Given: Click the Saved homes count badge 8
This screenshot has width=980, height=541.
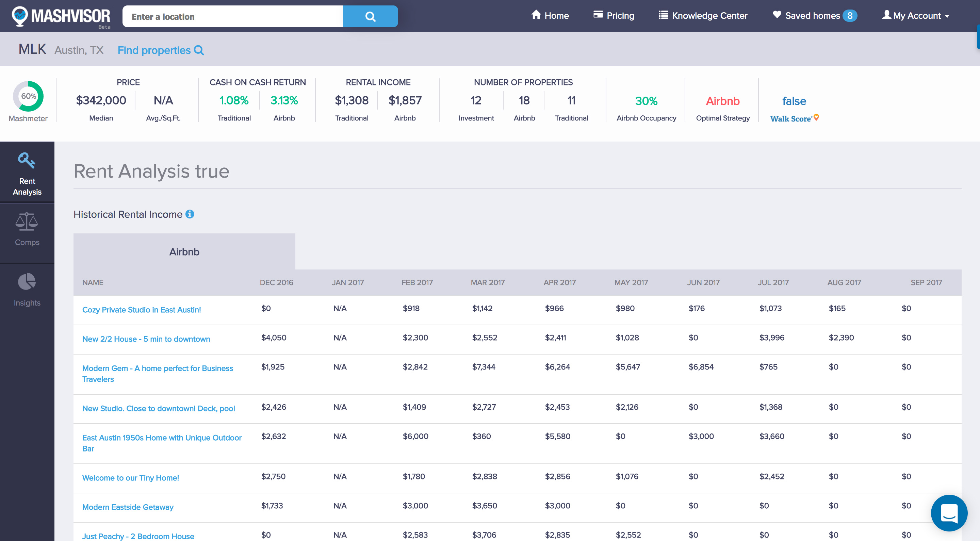Looking at the screenshot, I should pos(850,16).
